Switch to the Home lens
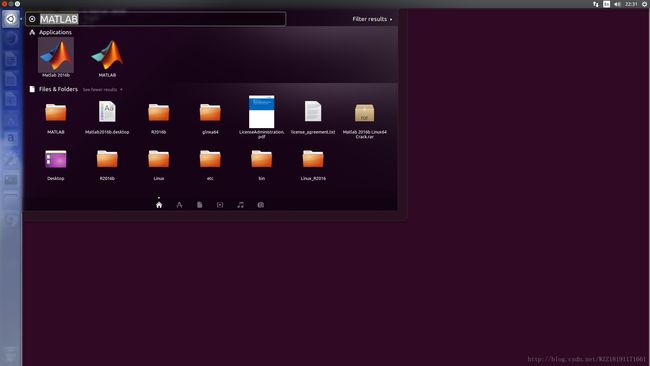The width and height of the screenshot is (650, 366). [x=159, y=205]
